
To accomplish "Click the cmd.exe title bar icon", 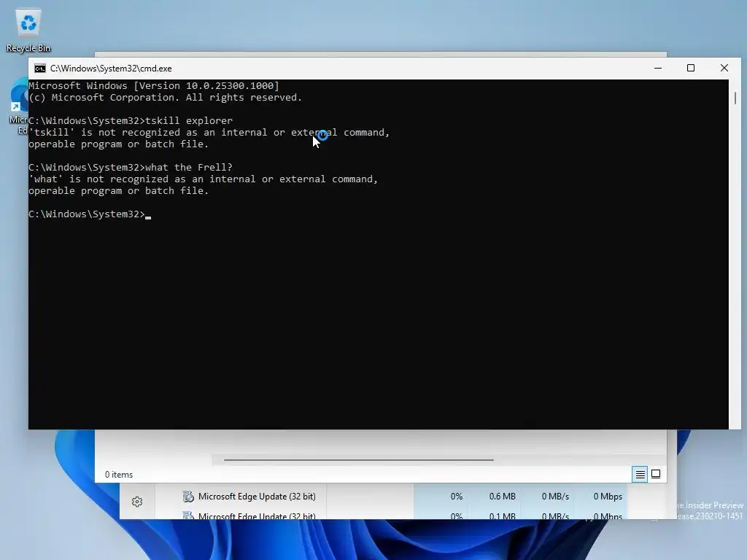I will click(x=40, y=69).
